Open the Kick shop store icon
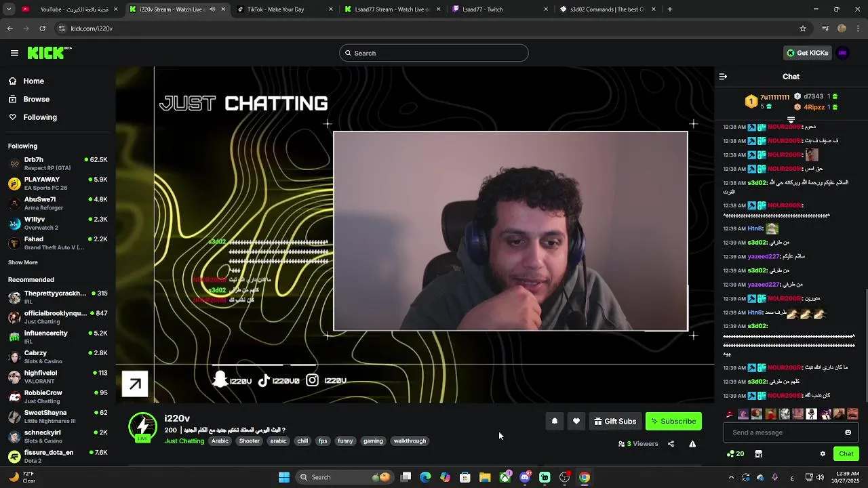Viewport: 868px width, 488px height. (x=759, y=454)
